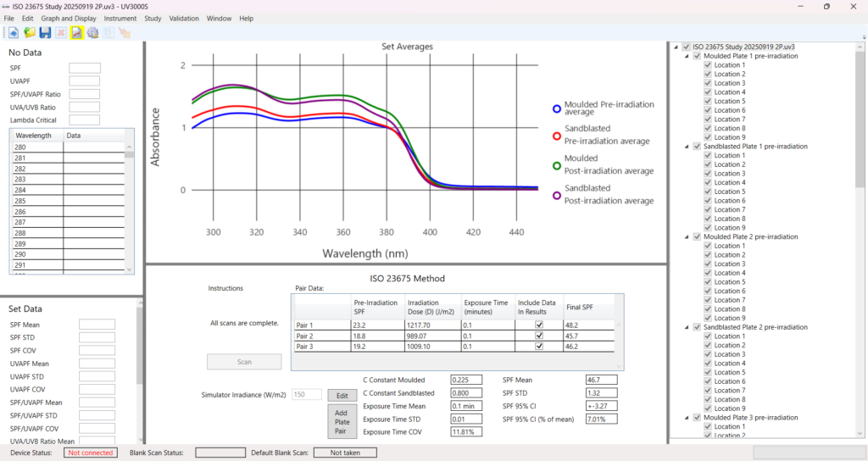Viewport: 868px width, 461px height.
Task: Collapse the Sandblasted Plate 1 pre-irradiation node
Action: (687, 147)
